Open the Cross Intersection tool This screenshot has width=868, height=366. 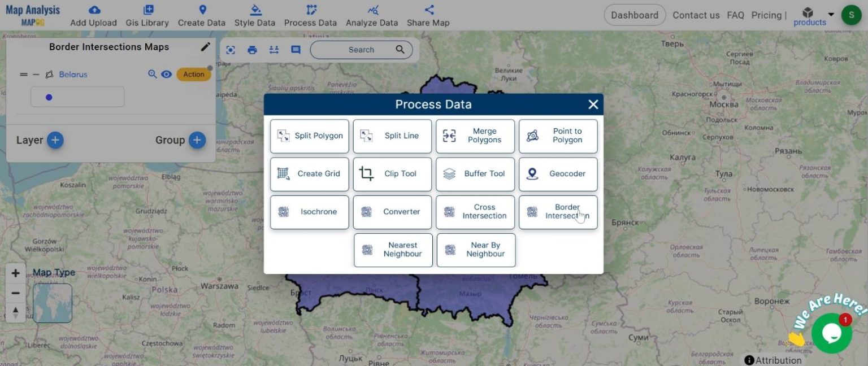475,212
